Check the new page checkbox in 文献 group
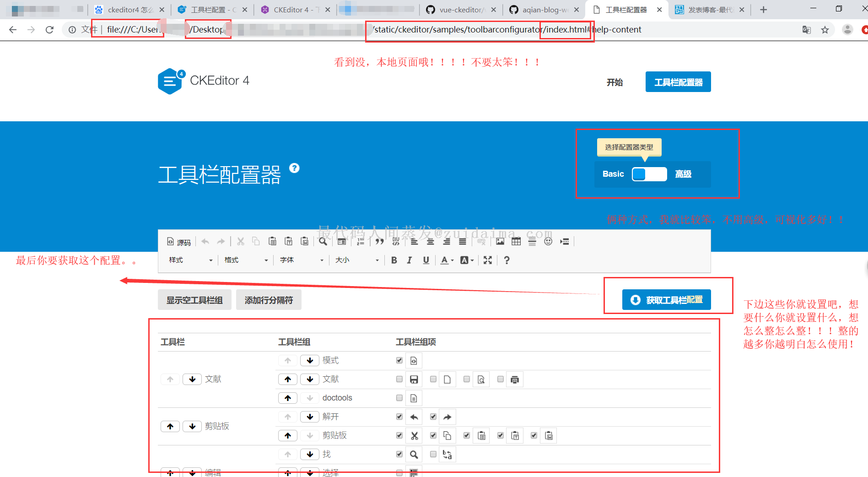 433,379
